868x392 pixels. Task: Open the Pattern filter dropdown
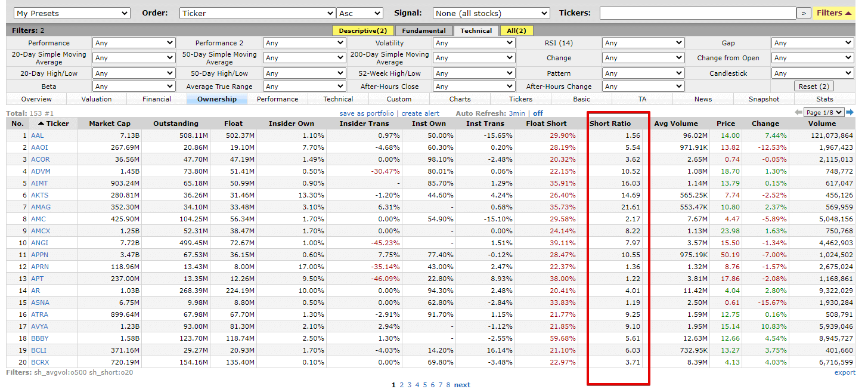(643, 72)
